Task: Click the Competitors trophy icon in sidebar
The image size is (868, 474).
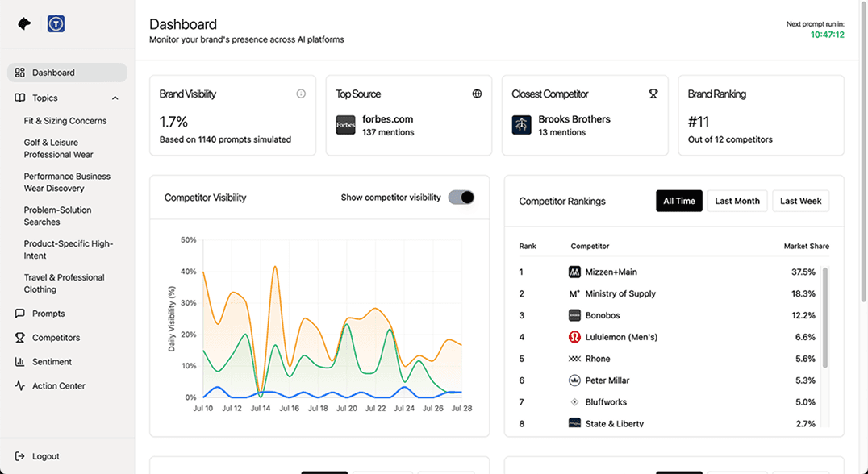Action: (20, 338)
